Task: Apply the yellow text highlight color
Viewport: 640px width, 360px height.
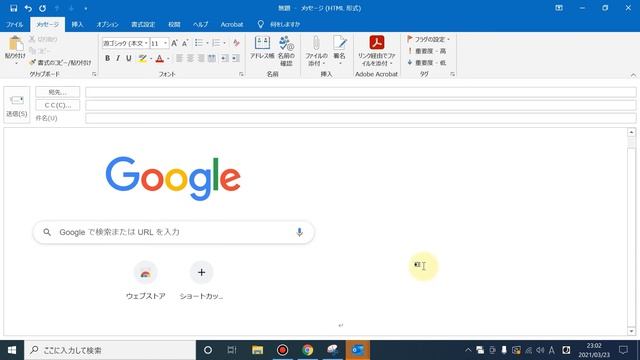Action: pos(142,58)
